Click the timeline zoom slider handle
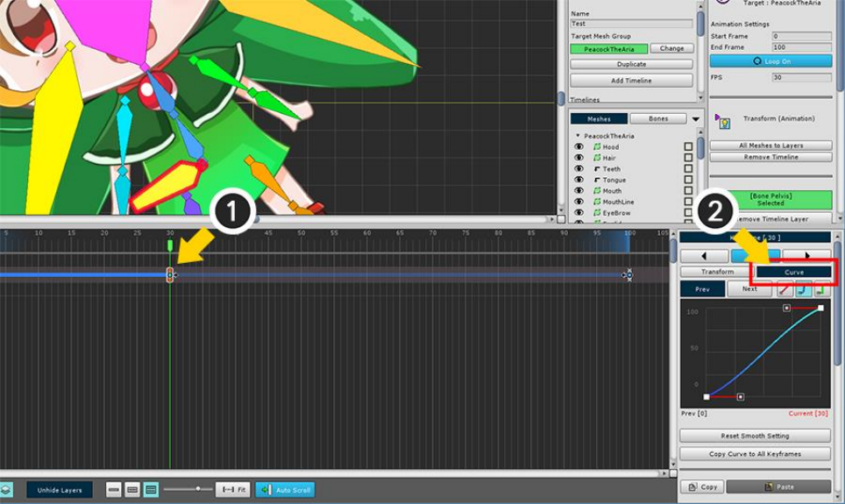Image resolution: width=845 pixels, height=504 pixels. pyautogui.click(x=198, y=489)
